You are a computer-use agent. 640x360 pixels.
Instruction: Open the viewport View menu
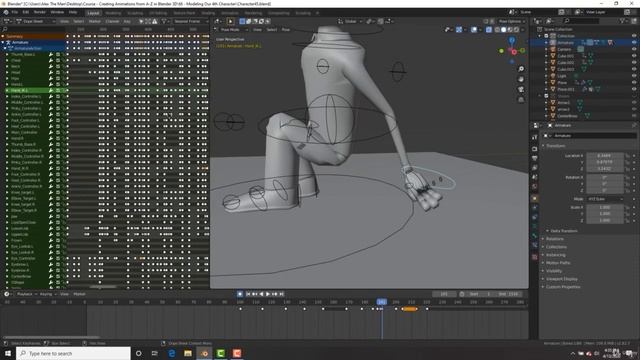coord(257,30)
